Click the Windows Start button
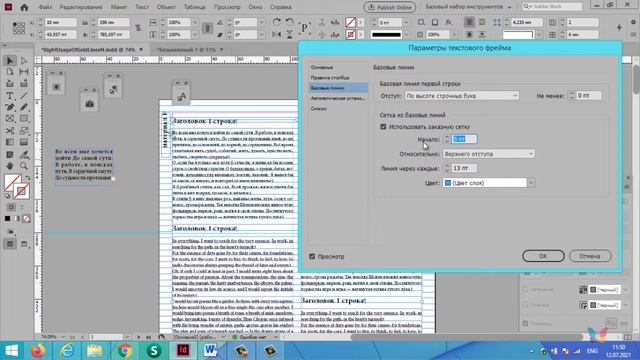This screenshot has width=640, height=360. click(11, 351)
